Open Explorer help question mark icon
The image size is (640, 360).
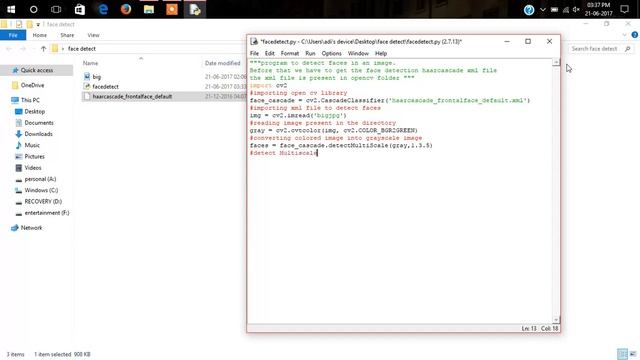tap(635, 35)
